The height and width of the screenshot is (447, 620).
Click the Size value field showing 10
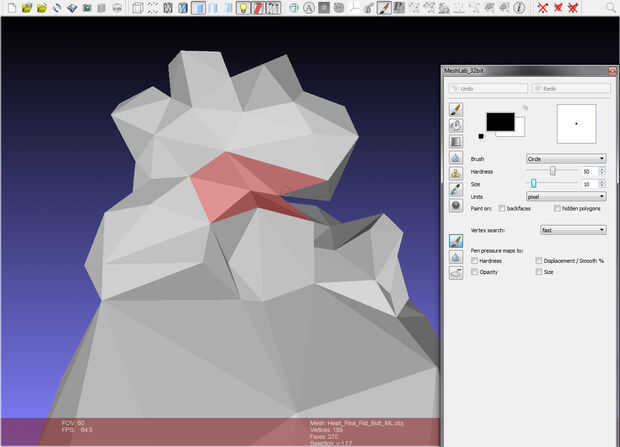tap(590, 184)
